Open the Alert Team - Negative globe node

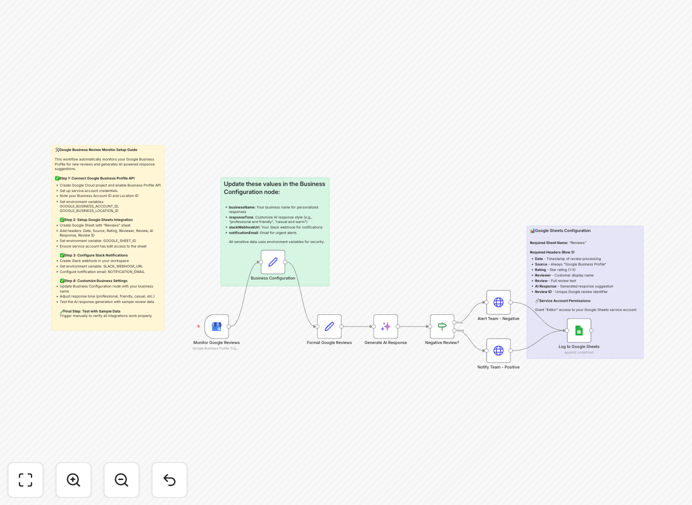click(498, 302)
